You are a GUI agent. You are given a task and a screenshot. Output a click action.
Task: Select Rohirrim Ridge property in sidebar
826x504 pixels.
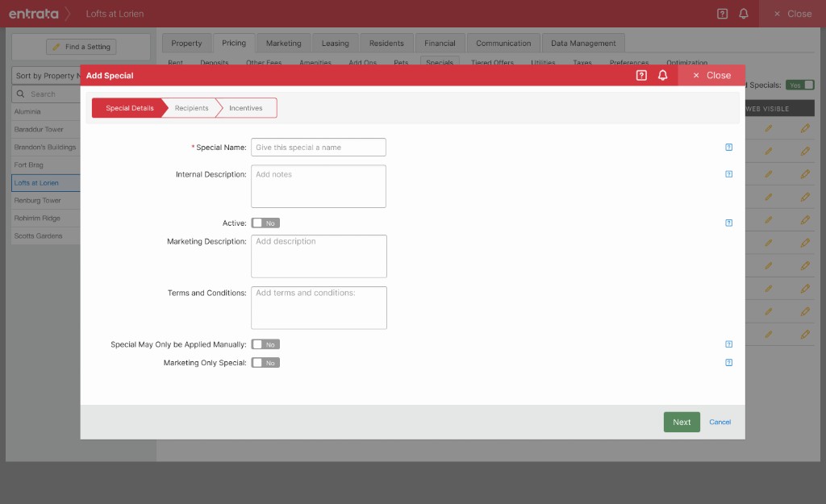(x=46, y=218)
